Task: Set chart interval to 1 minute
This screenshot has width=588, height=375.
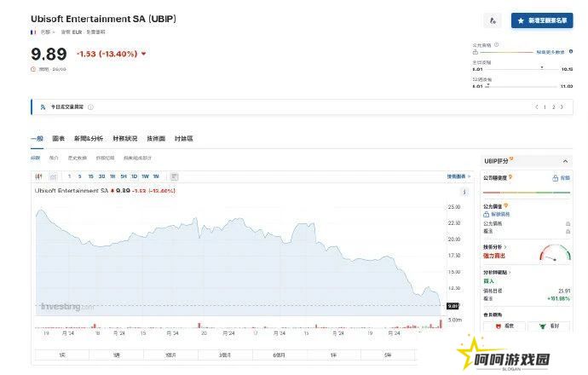Action: tap(69, 176)
